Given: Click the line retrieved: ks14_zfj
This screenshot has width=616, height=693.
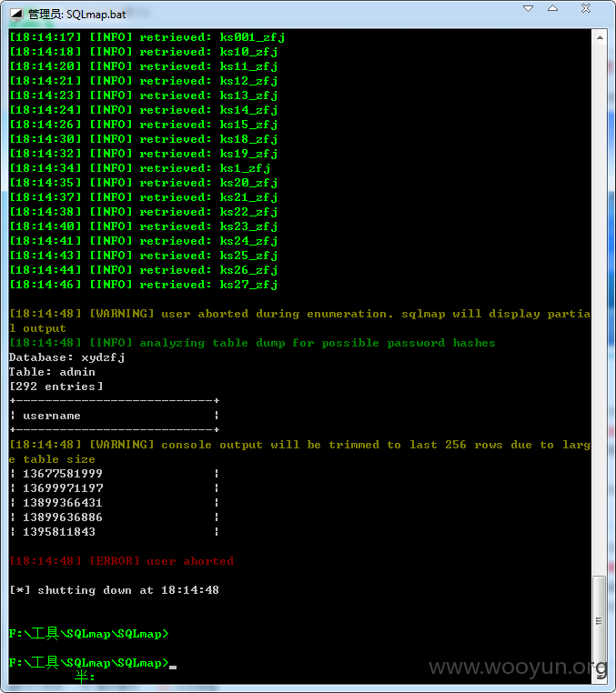Looking at the screenshot, I should (x=143, y=110).
